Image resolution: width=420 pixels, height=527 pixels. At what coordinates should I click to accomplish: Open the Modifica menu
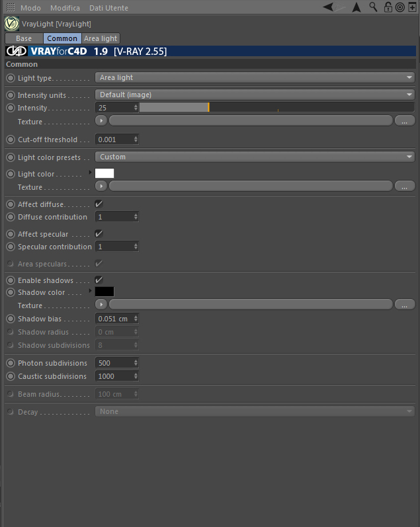[x=65, y=8]
